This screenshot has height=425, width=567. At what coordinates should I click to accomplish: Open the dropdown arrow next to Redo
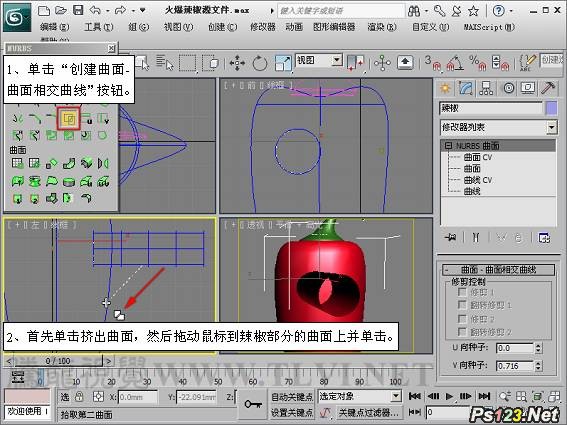click(x=133, y=11)
